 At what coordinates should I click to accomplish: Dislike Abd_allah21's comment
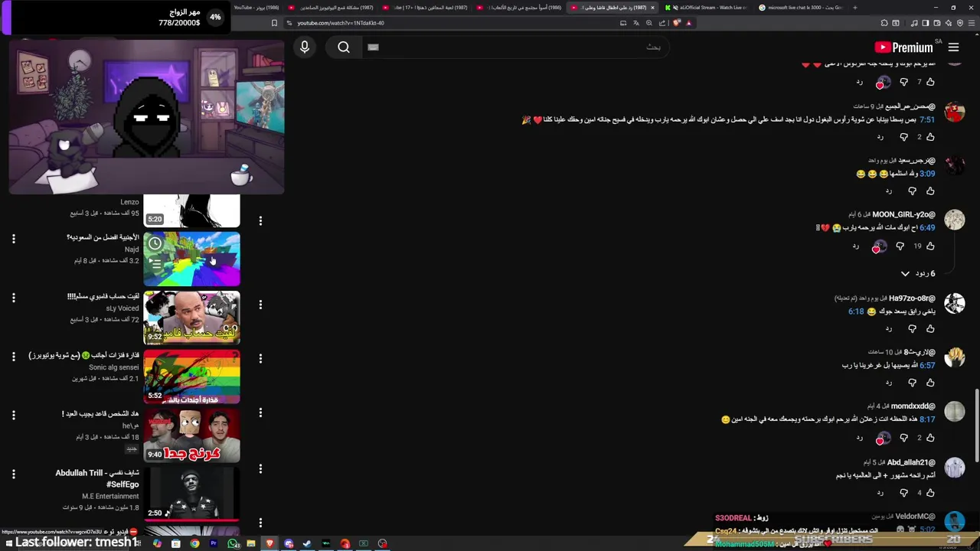[x=903, y=493]
